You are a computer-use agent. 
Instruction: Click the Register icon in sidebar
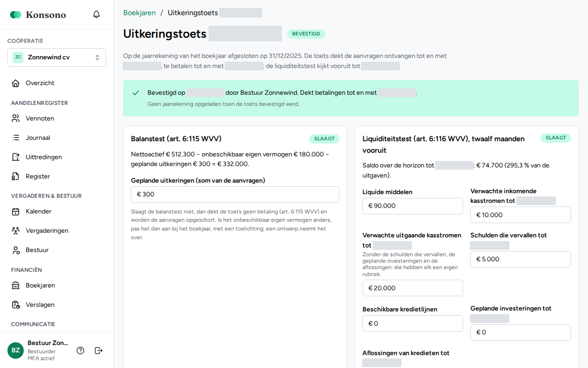pyautogui.click(x=16, y=177)
